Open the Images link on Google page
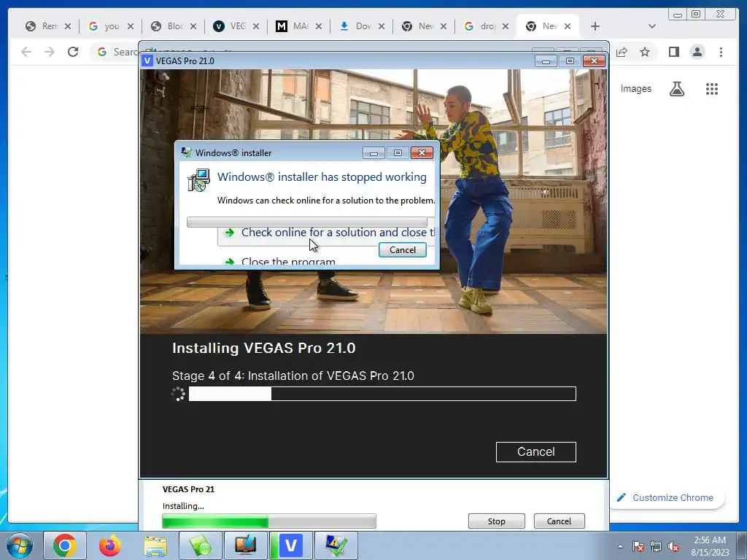Screen dimensions: 747x560 (x=635, y=88)
